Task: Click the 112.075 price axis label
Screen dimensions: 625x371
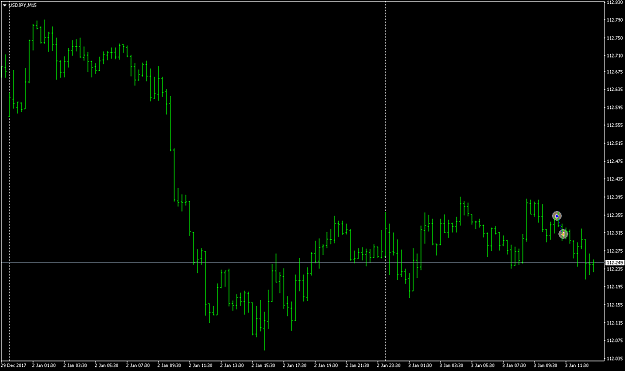Action: [x=615, y=340]
